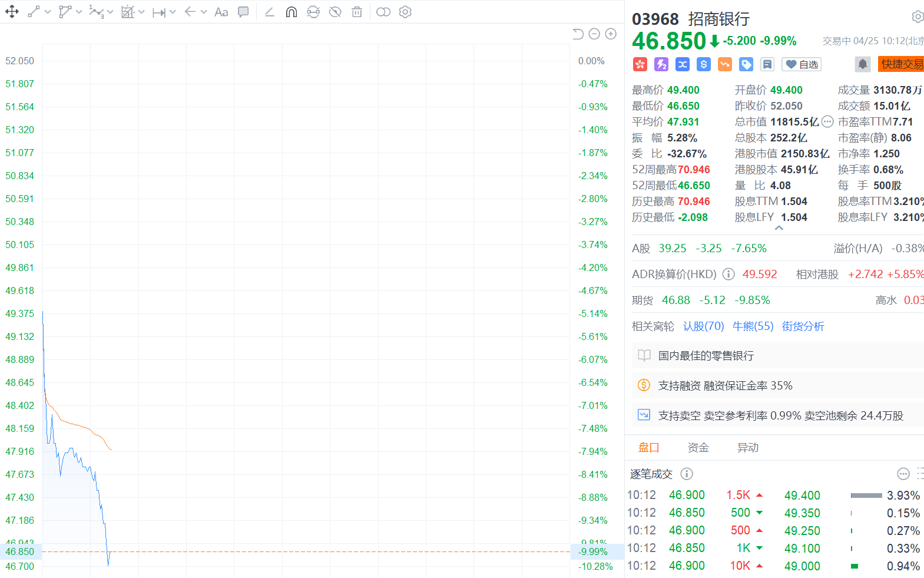This screenshot has height=578, width=924.
Task: Expand the chart measurement tool options
Action: 141,12
